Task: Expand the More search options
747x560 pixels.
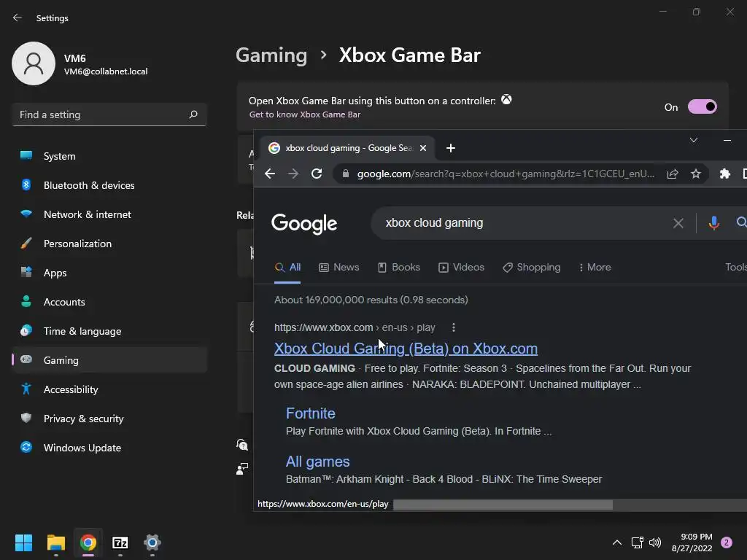Action: tap(595, 267)
